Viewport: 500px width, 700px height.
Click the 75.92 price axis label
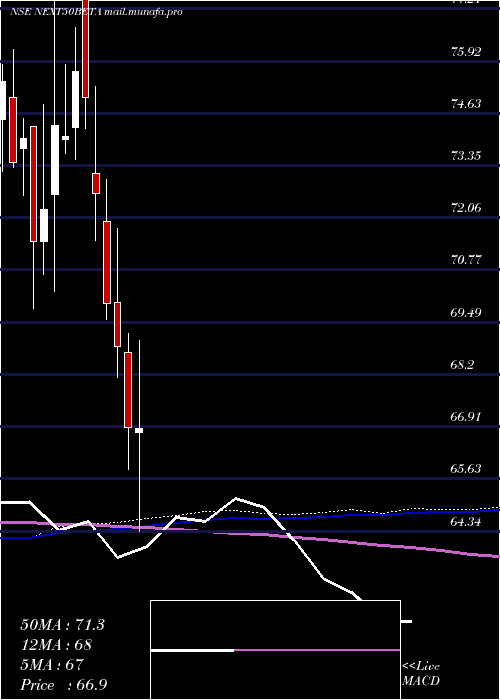tap(466, 52)
